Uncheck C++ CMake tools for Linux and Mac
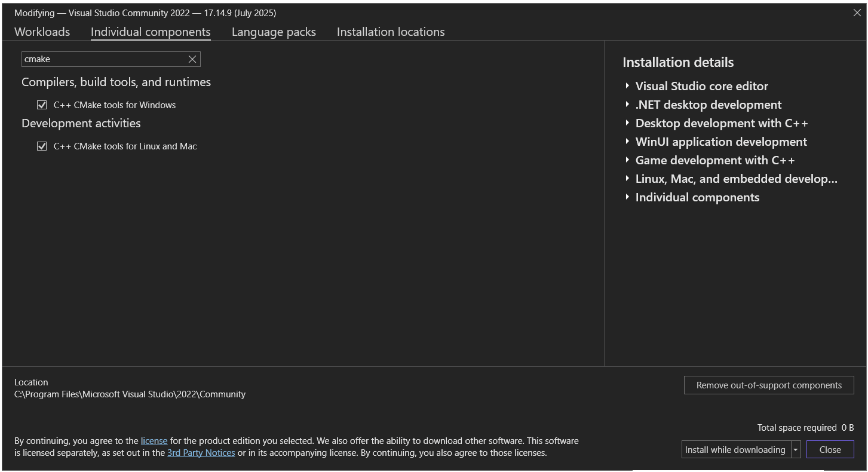The image size is (868, 472). pos(42,146)
